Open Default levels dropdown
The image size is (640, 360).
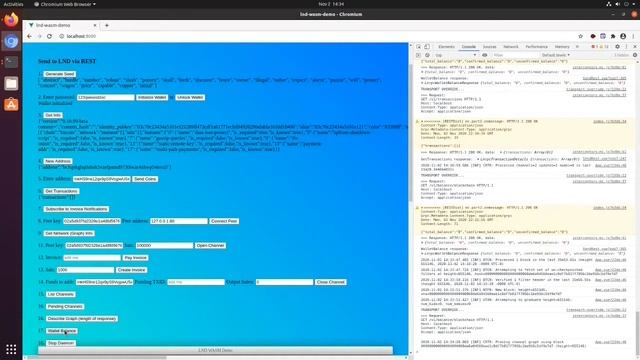(x=556, y=55)
